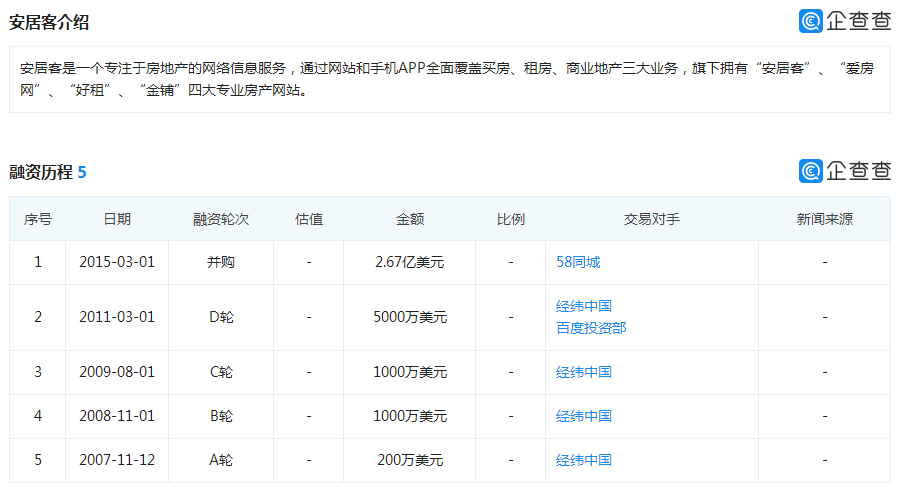Click the 企查查 logo beside 安居客介绍
Viewport: 905px width, 487px height.
(x=844, y=21)
